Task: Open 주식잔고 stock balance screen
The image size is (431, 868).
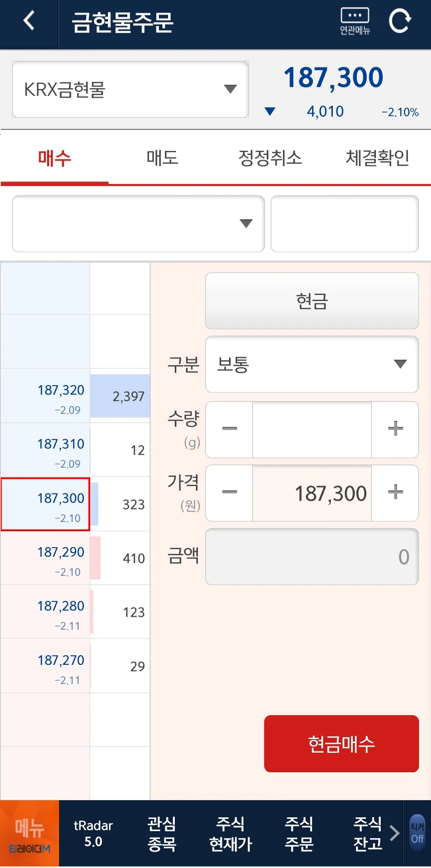Action: (367, 833)
